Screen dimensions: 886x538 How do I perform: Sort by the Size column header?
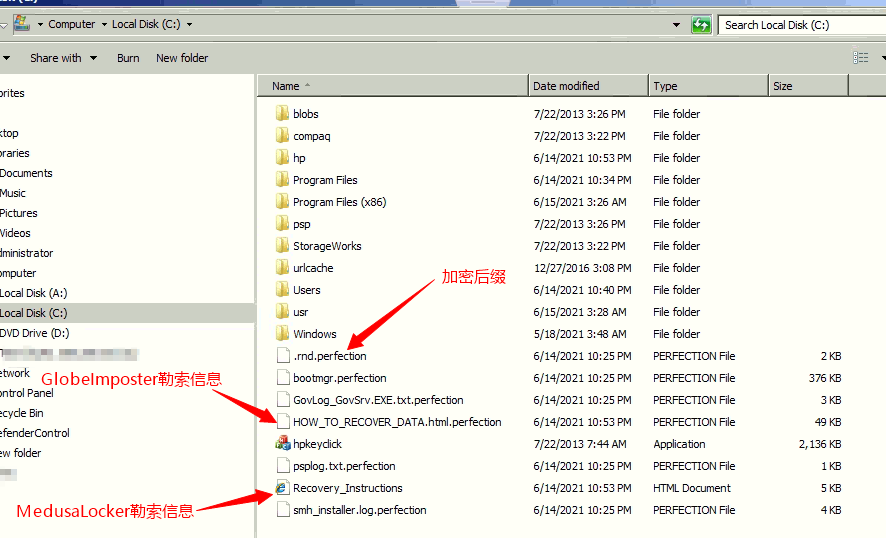click(x=809, y=86)
